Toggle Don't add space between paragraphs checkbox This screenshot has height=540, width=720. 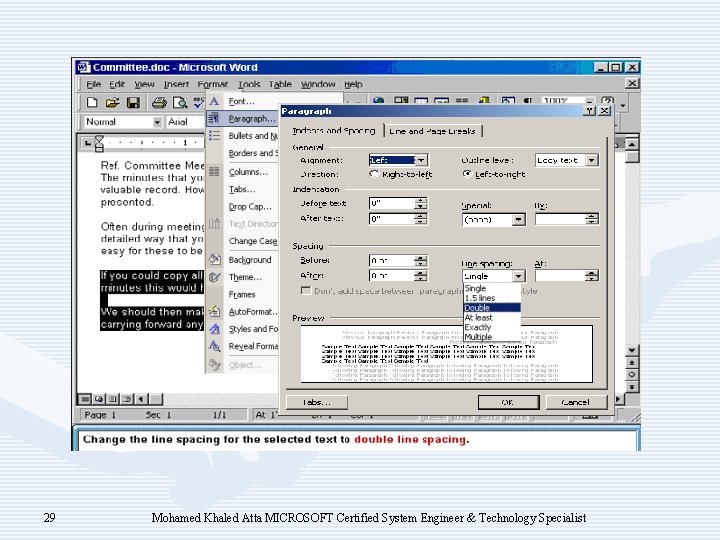[305, 291]
